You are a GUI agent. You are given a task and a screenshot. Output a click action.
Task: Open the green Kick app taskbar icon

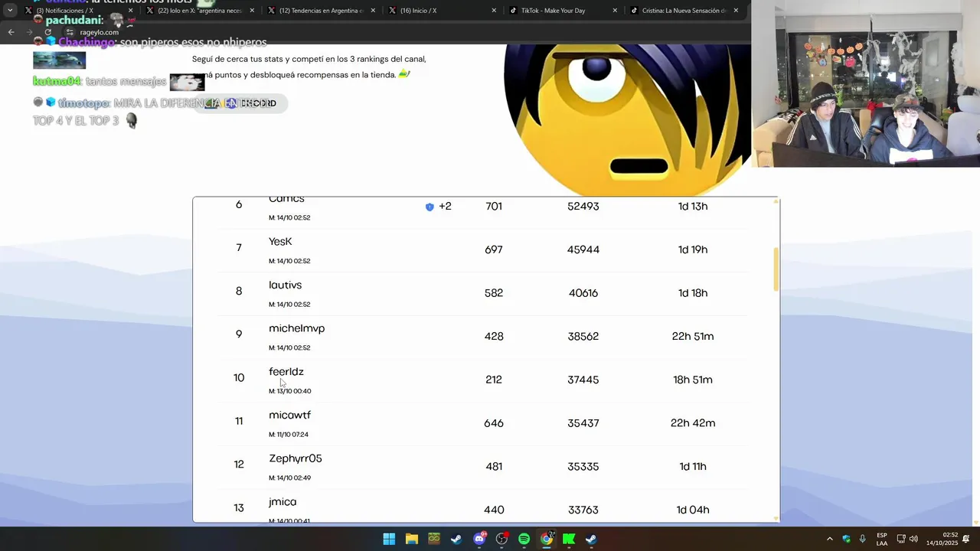569,539
